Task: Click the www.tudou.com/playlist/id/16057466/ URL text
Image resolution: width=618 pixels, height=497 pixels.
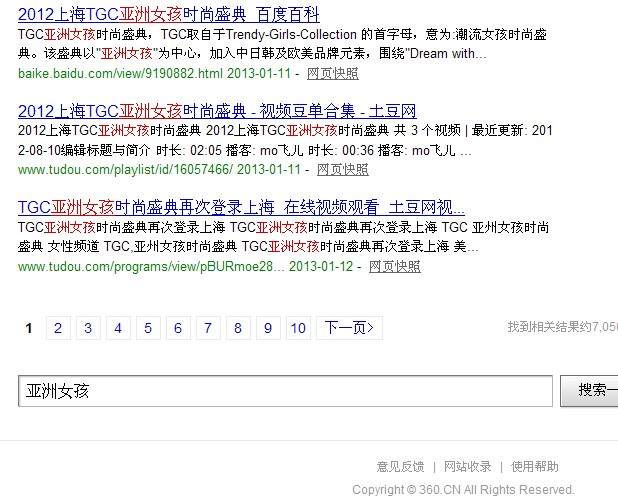Action: click(x=125, y=169)
